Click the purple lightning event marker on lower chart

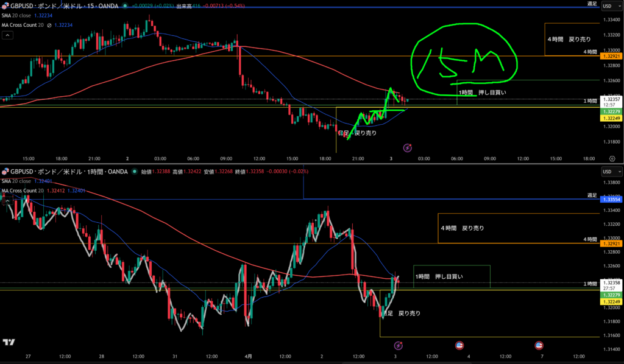tap(398, 345)
